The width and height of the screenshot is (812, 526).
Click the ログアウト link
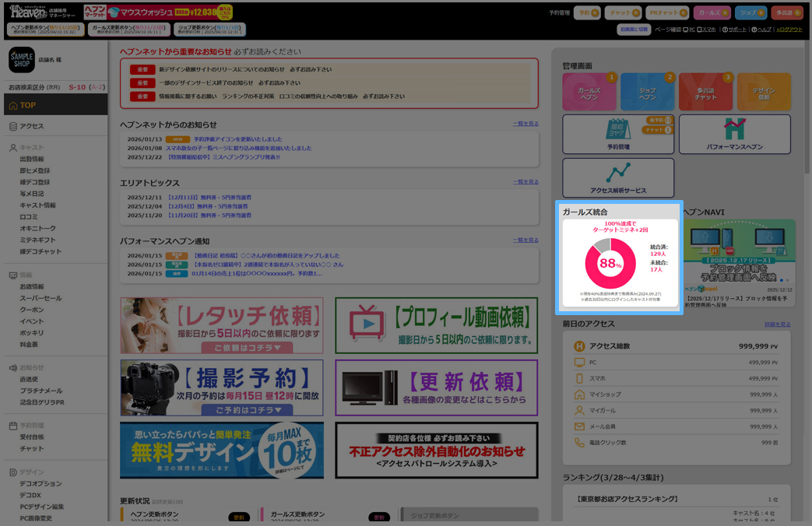pos(789,30)
